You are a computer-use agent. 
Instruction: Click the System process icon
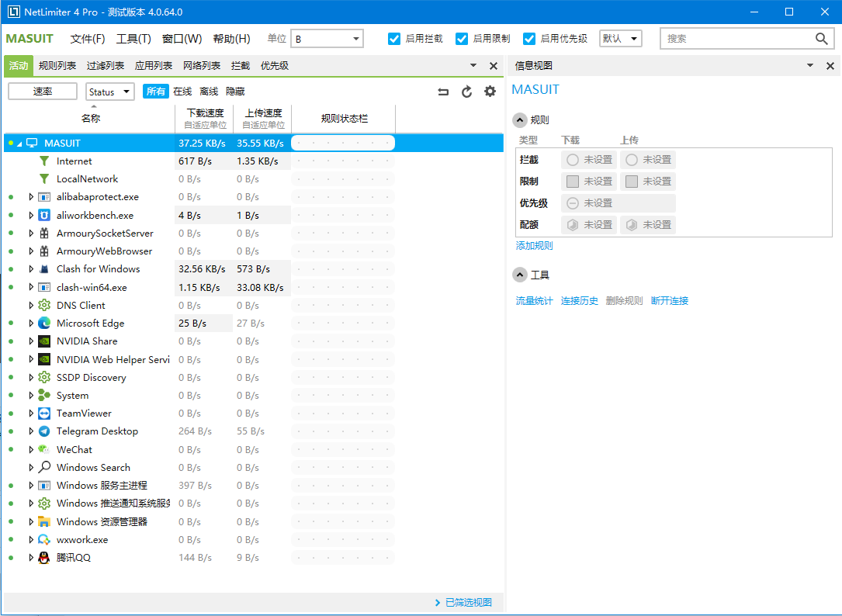click(44, 395)
